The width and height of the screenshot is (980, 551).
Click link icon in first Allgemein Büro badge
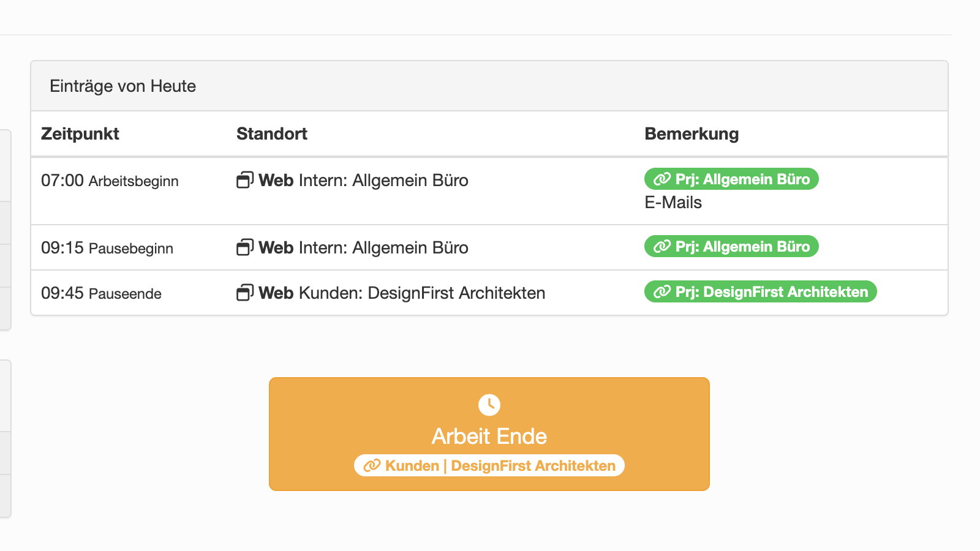coord(662,179)
